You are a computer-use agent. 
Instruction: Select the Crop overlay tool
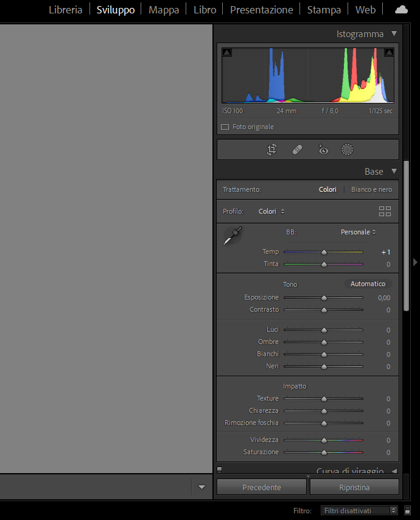pos(272,150)
